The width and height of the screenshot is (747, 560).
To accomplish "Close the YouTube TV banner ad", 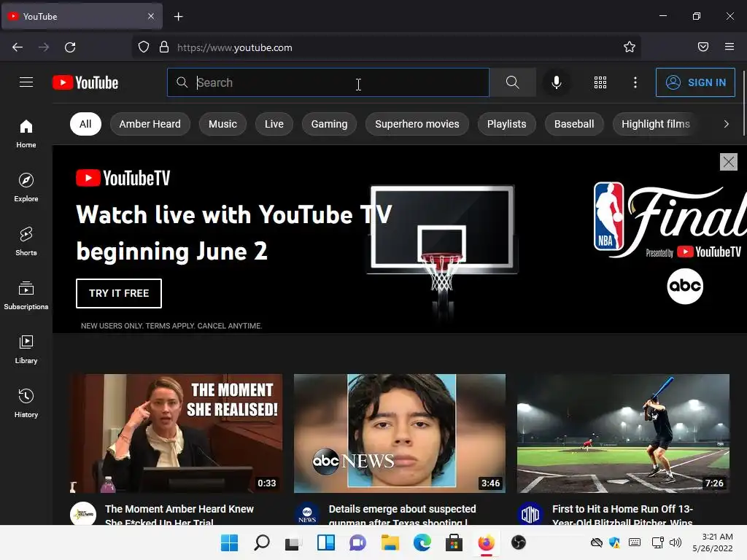I will point(729,162).
